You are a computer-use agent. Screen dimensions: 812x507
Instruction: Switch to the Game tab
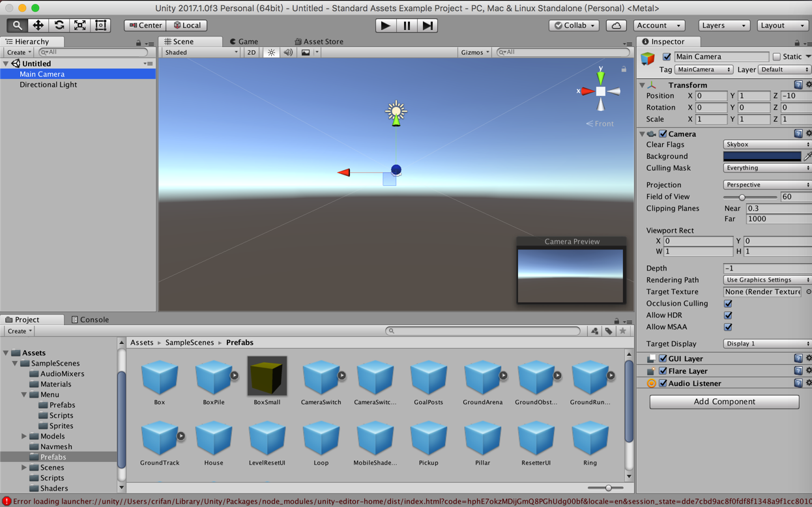(244, 42)
